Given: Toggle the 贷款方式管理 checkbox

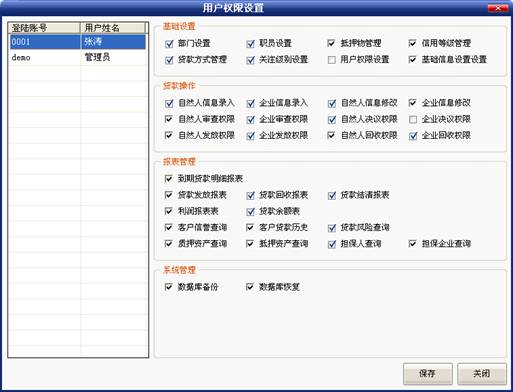Looking at the screenshot, I should (169, 60).
